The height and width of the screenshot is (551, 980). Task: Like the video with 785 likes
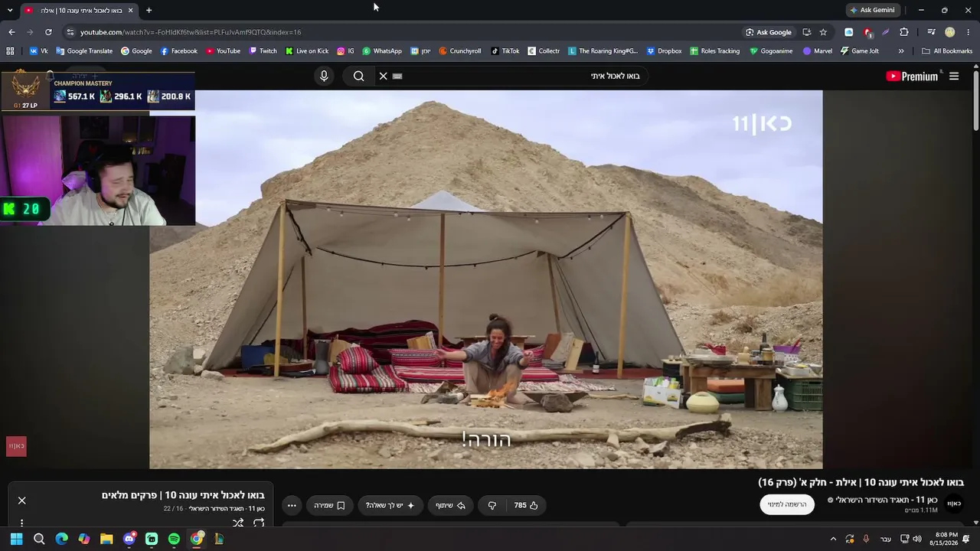click(x=525, y=505)
